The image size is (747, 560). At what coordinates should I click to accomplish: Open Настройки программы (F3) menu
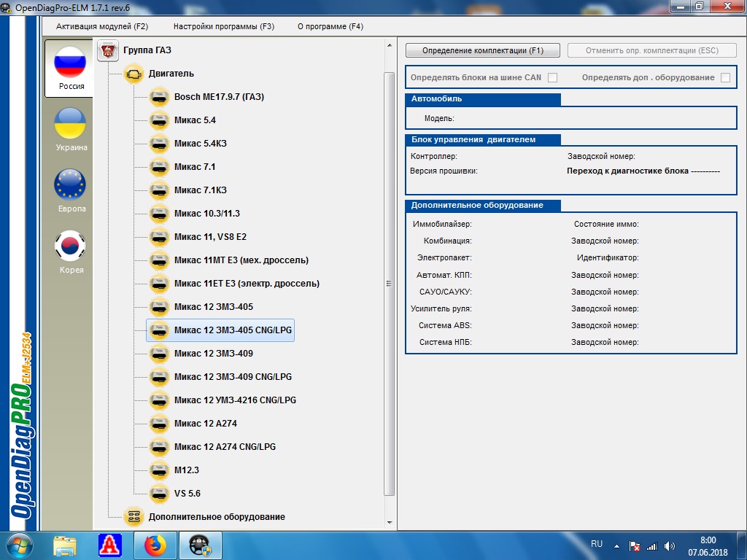tap(224, 27)
